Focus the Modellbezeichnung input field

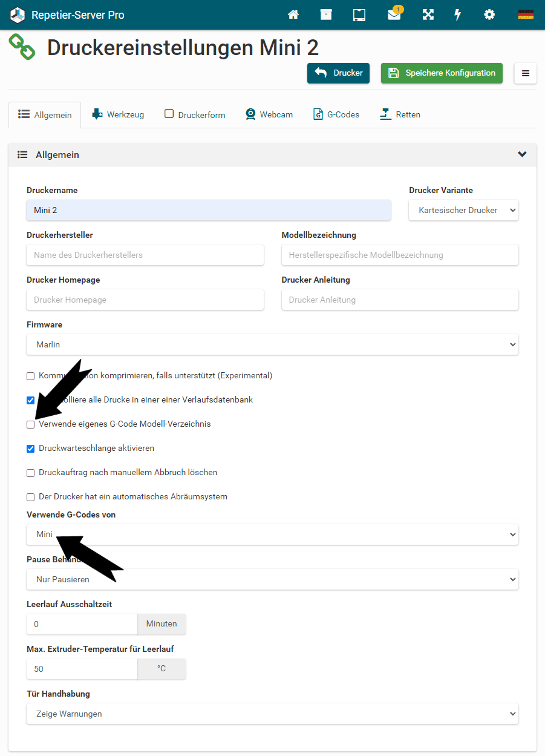click(x=400, y=255)
